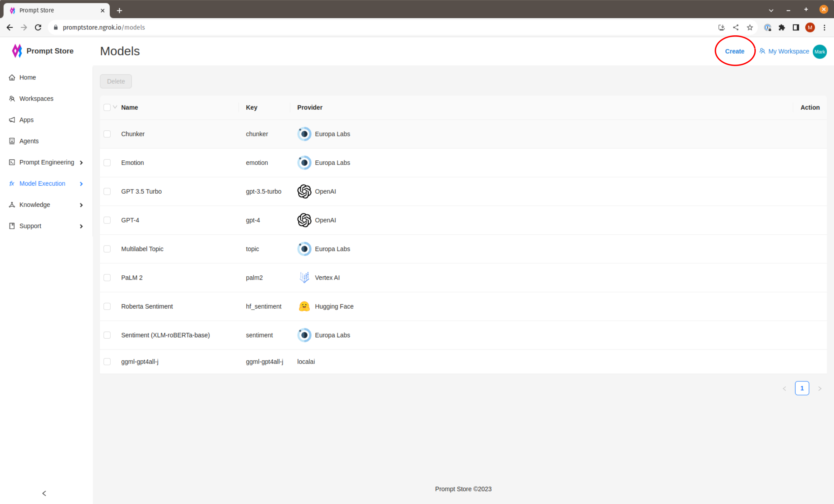Check the Roberta Sentiment row checkbox
Image resolution: width=834 pixels, height=504 pixels.
107,306
